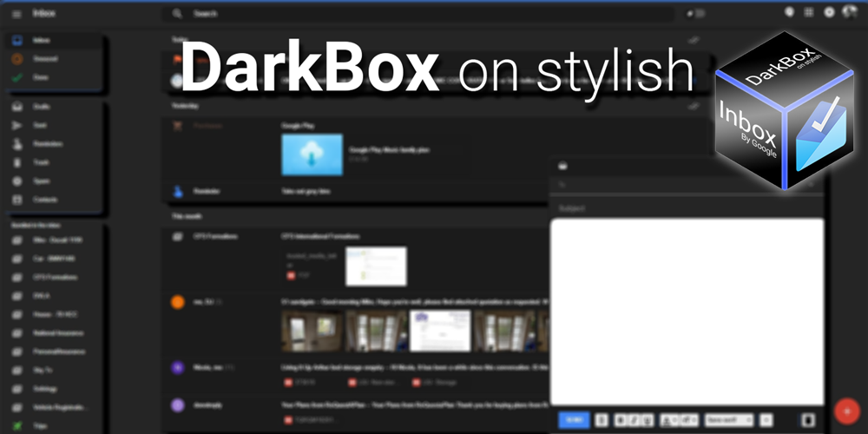Click the Subject field in compose

pos(687,208)
